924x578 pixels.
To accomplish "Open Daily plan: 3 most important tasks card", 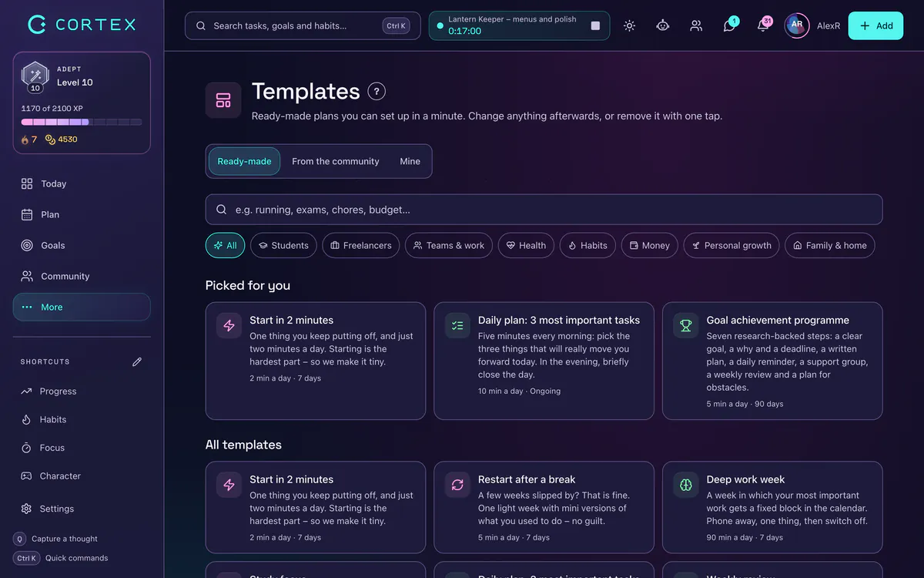I will (544, 361).
